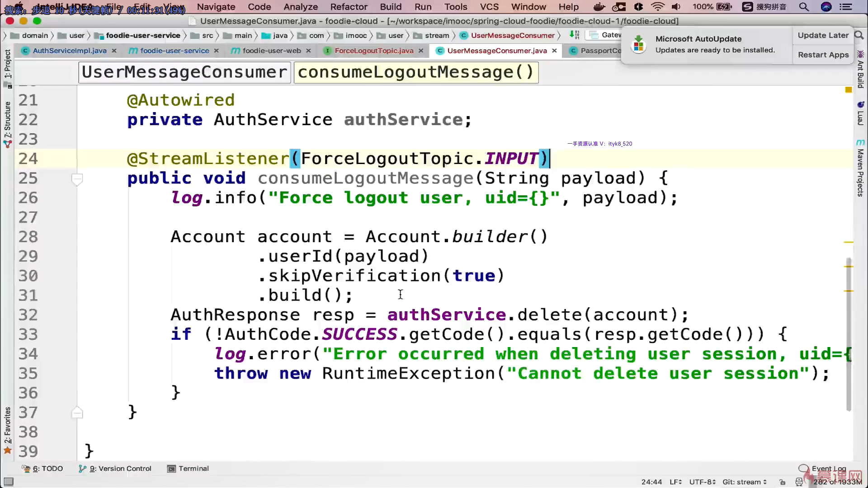
Task: Click the Build project icon in navigation bar
Action: 574,35
